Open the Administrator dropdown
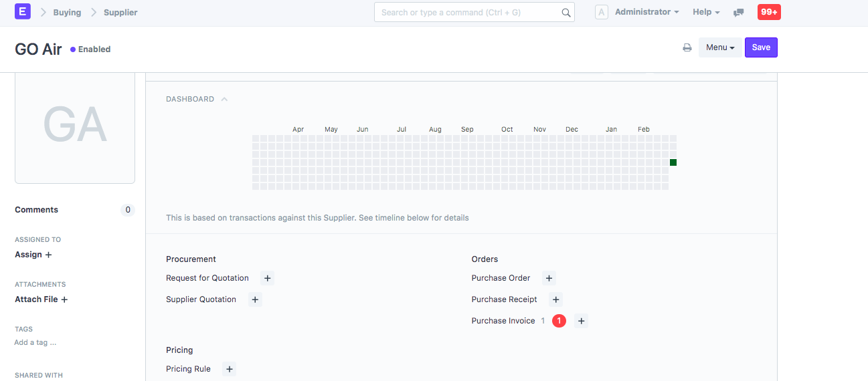Image resolution: width=868 pixels, height=381 pixels. tap(646, 12)
